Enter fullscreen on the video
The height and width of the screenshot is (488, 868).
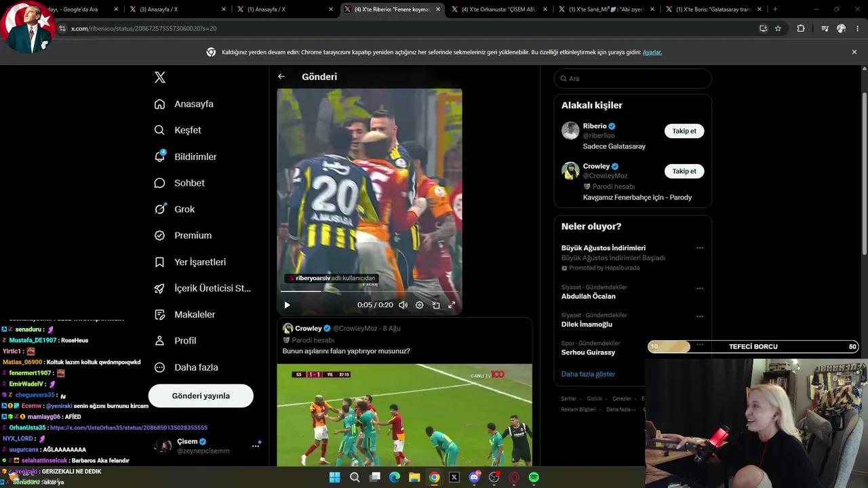click(452, 305)
